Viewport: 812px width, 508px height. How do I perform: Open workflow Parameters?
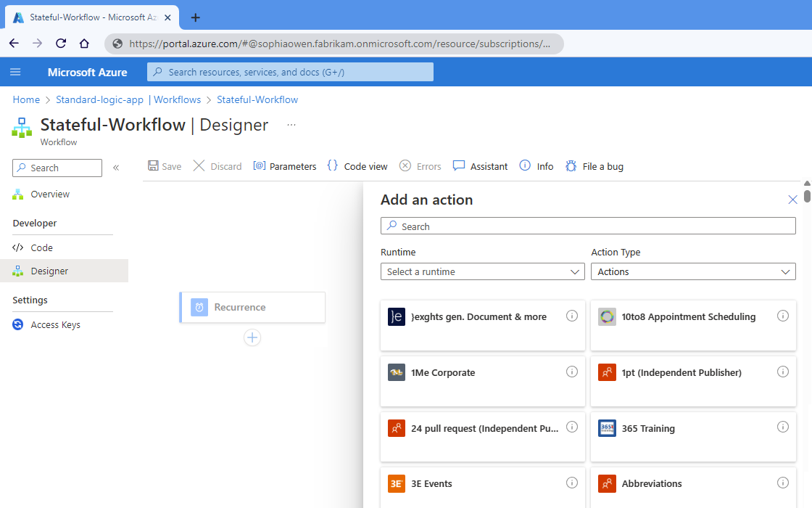tap(285, 166)
